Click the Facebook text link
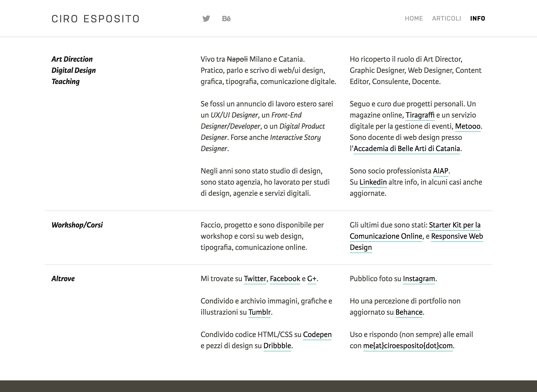This screenshot has height=392, width=537. click(285, 278)
